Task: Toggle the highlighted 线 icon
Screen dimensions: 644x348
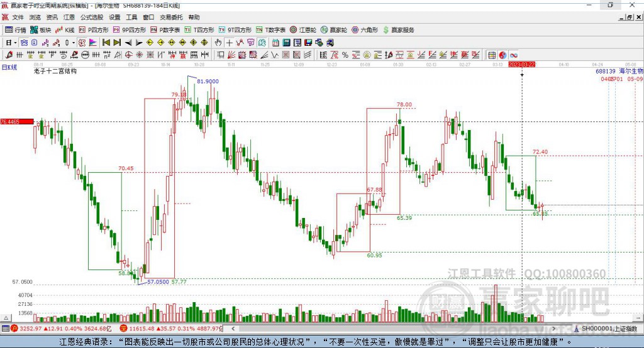Action: [x=262, y=43]
